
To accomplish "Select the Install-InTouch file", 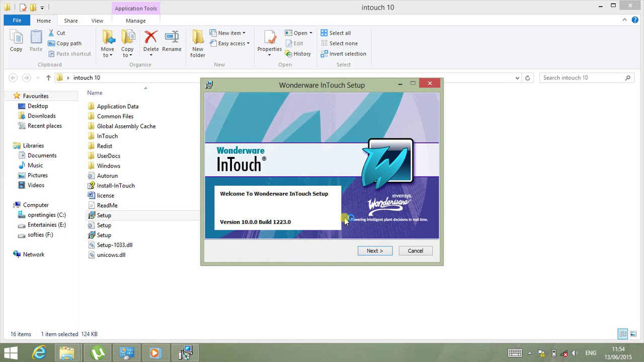I will [x=115, y=186].
